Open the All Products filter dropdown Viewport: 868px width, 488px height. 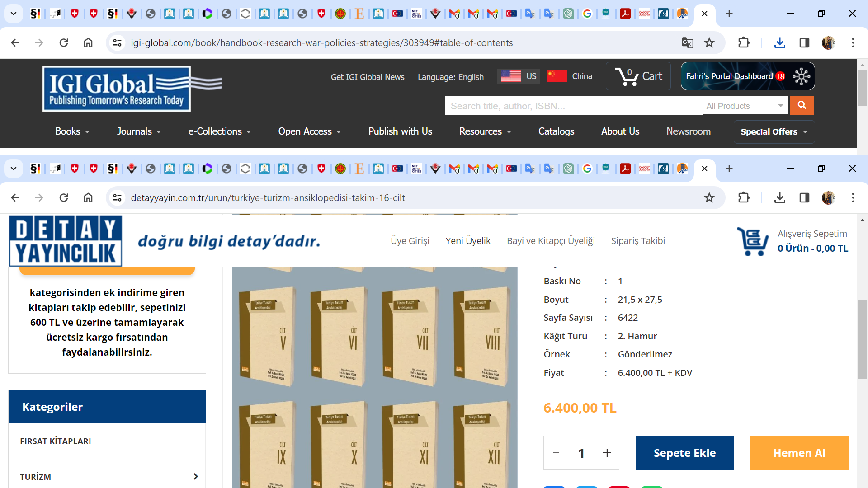[745, 106]
